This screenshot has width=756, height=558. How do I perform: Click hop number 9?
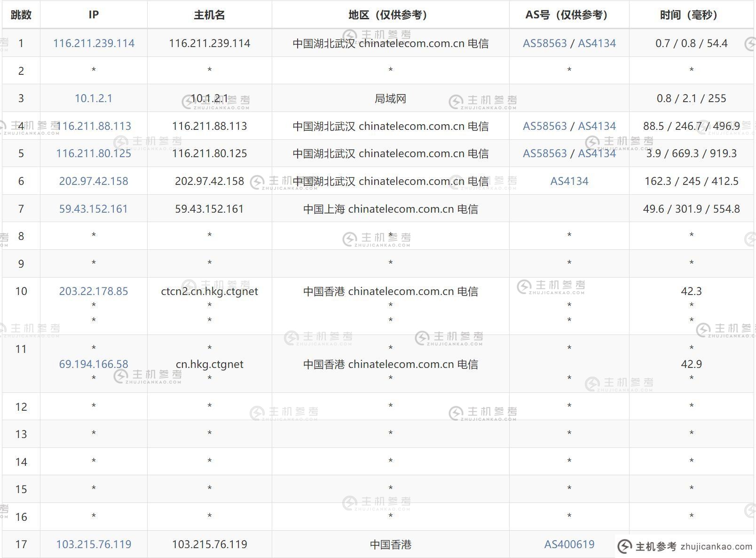click(21, 264)
